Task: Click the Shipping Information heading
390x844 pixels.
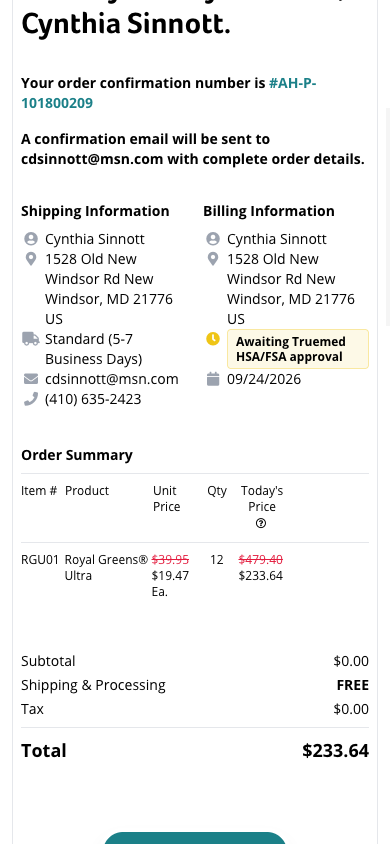Action: tap(95, 211)
